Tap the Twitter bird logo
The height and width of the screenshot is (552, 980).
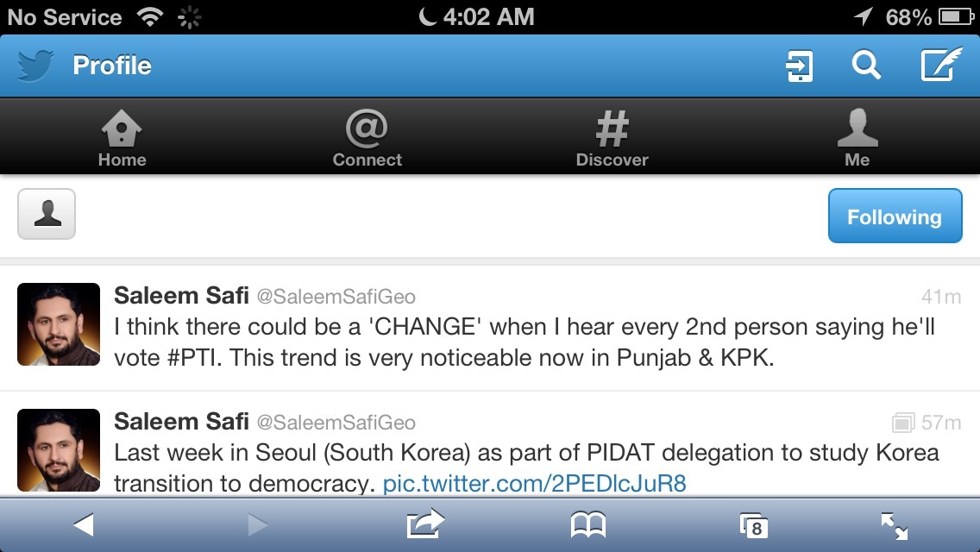(x=35, y=66)
